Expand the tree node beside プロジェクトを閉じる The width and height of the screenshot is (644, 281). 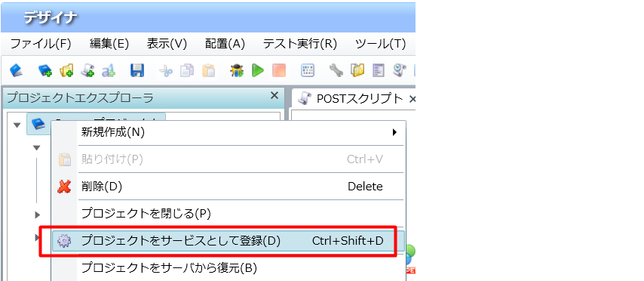click(38, 215)
